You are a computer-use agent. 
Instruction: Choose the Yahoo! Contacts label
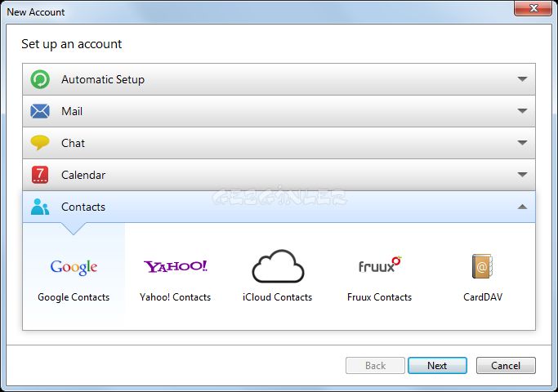(x=175, y=297)
